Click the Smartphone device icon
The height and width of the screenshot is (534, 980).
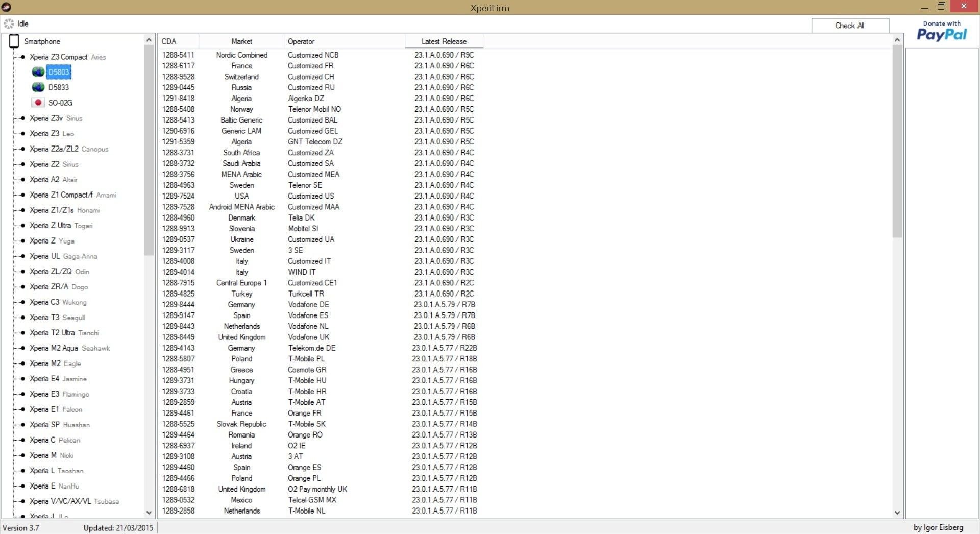click(x=14, y=41)
